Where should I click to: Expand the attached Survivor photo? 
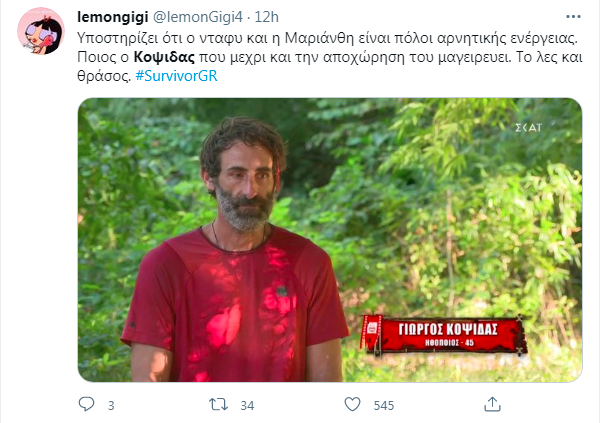coord(330,240)
